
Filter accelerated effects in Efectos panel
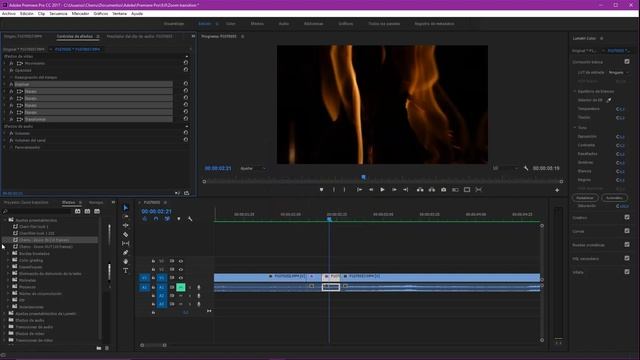(x=78, y=211)
